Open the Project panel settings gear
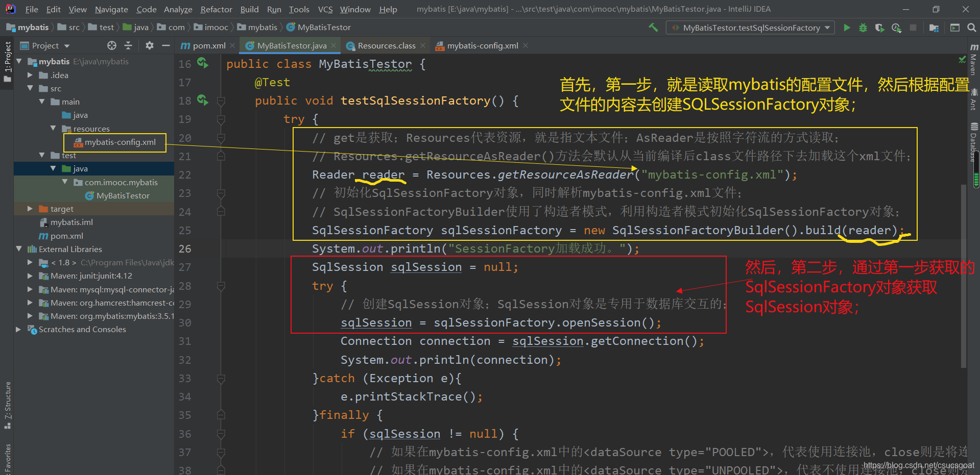The width and height of the screenshot is (980, 475). tap(149, 45)
